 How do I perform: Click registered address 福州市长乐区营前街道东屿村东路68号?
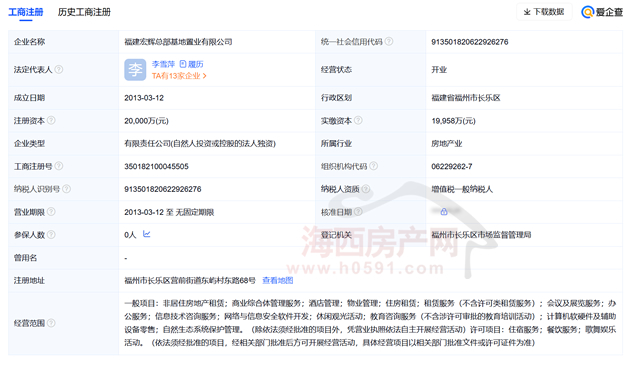click(x=190, y=280)
